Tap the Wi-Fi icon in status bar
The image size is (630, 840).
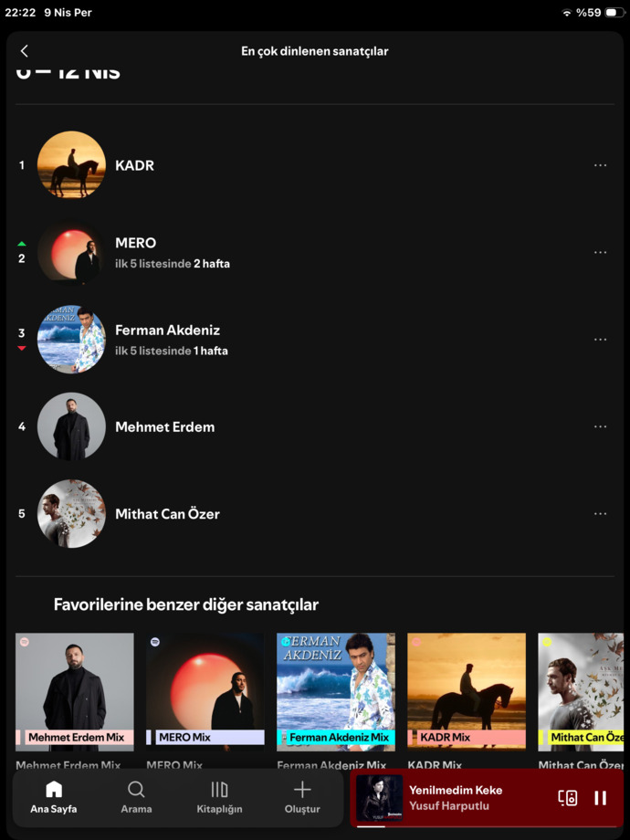[567, 12]
